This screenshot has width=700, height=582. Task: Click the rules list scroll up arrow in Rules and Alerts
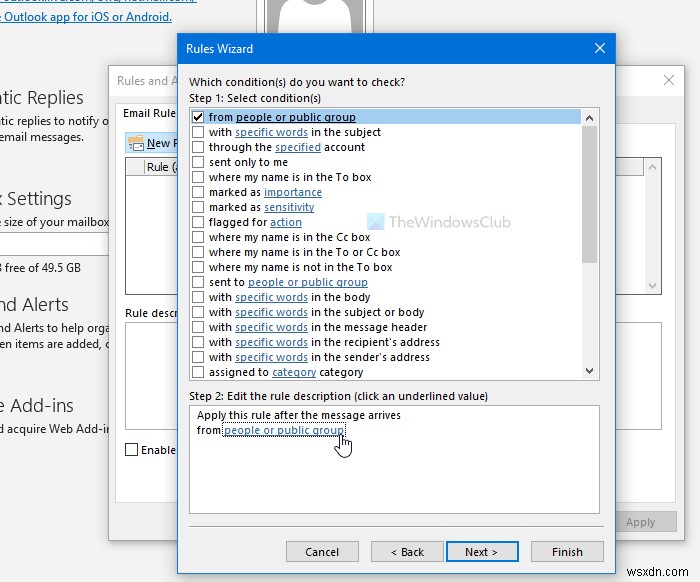tap(652, 167)
